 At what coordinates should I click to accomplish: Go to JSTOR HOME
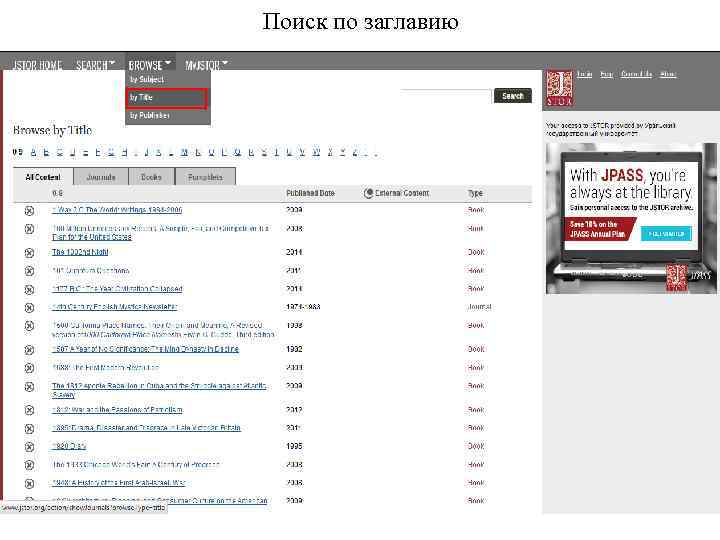tap(37, 65)
